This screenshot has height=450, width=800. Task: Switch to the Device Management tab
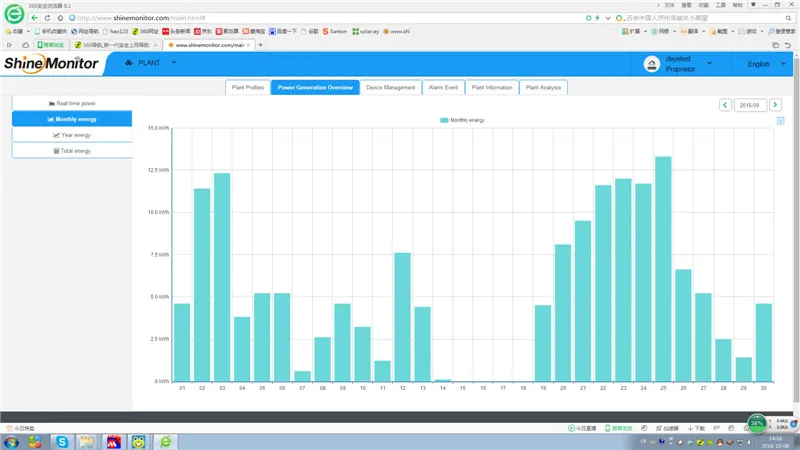point(391,88)
